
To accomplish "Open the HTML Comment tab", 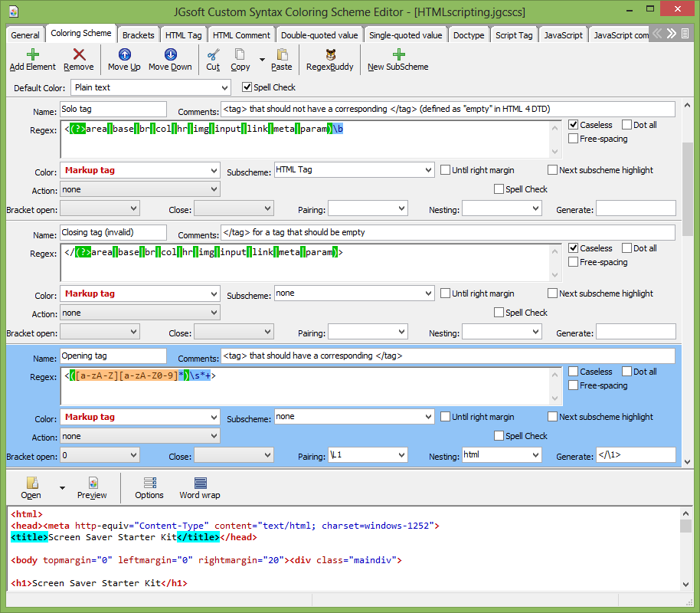I will click(241, 34).
